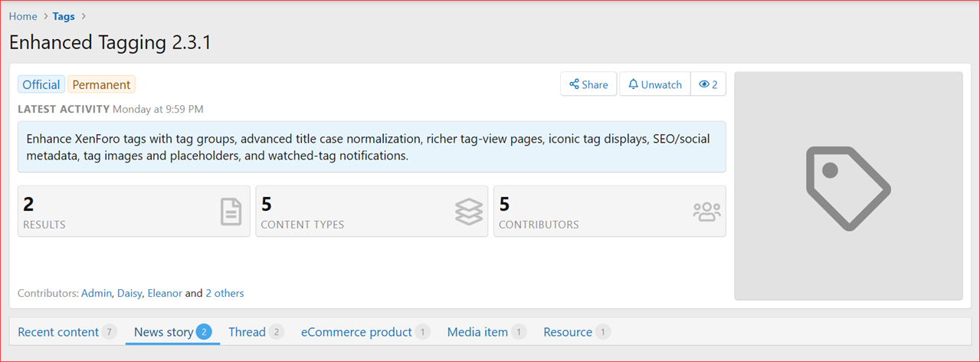Open the Media item tab
Screen dimensions: 980x362
click(487, 332)
